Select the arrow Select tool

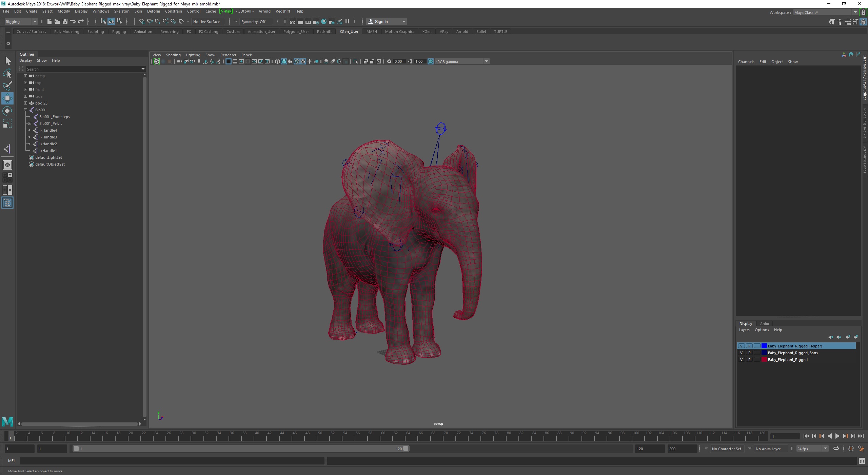[x=7, y=61]
